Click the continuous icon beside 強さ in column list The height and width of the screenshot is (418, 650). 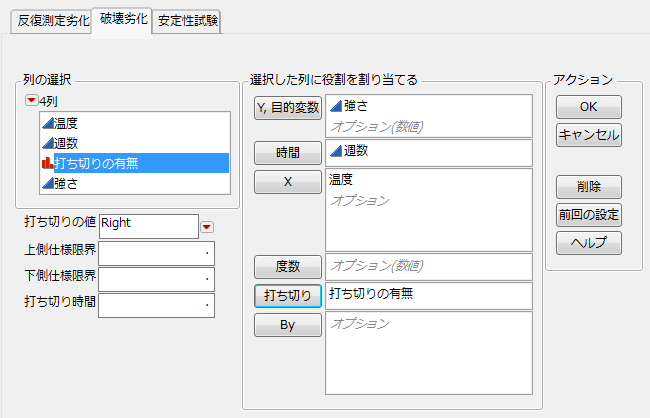tap(46, 183)
